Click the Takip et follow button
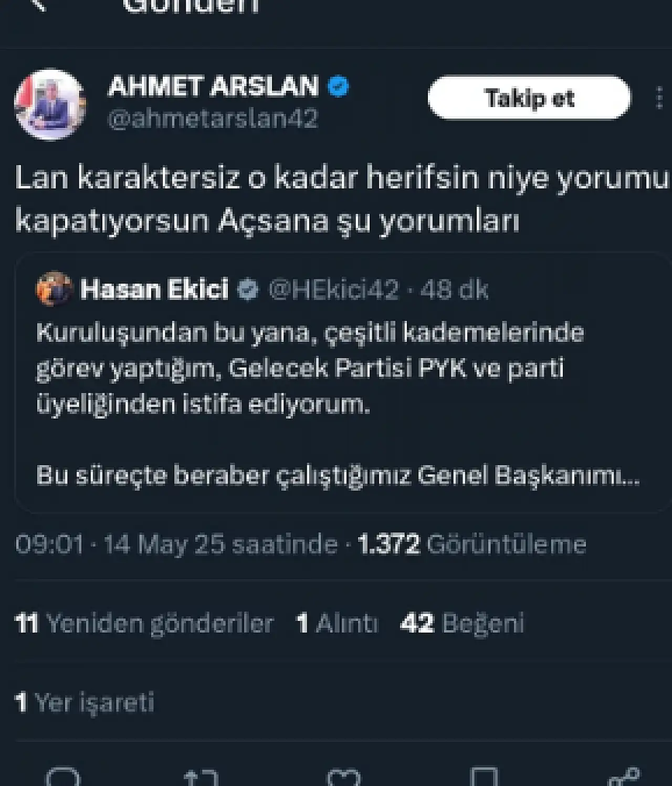The height and width of the screenshot is (786, 672). [x=529, y=98]
